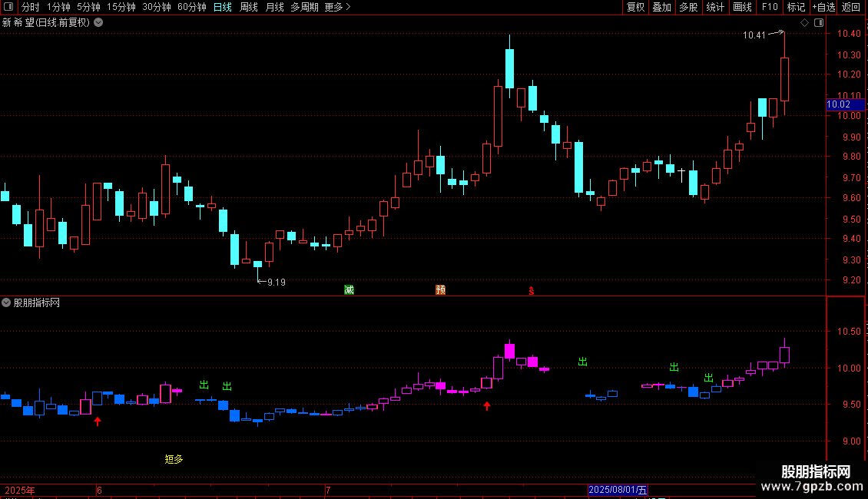
Task: Select the 1分钟 period tab
Action: (58, 7)
